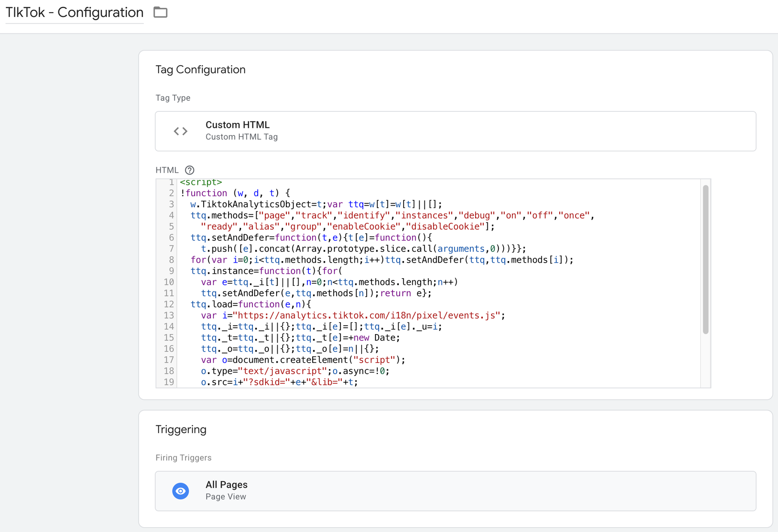Click the document.createElement("script") line

pos(303,360)
